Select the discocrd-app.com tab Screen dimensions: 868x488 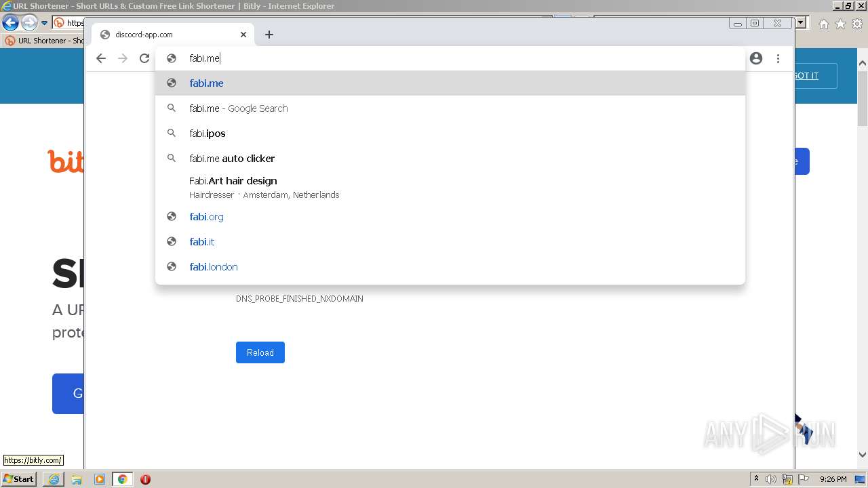coord(173,35)
